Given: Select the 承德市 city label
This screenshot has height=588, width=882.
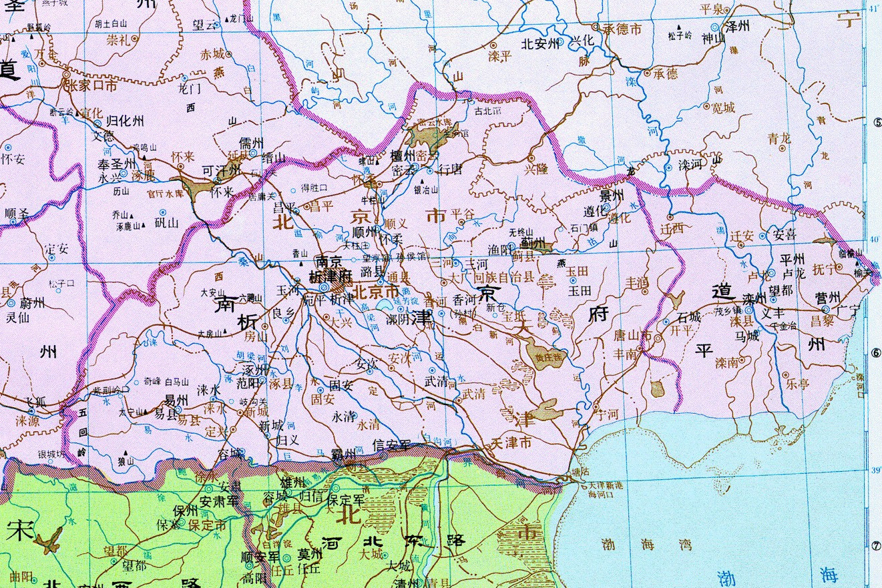Looking at the screenshot, I should [622, 29].
